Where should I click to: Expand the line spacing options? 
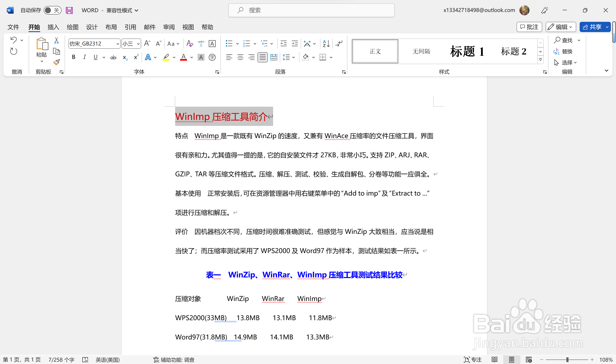point(293,57)
